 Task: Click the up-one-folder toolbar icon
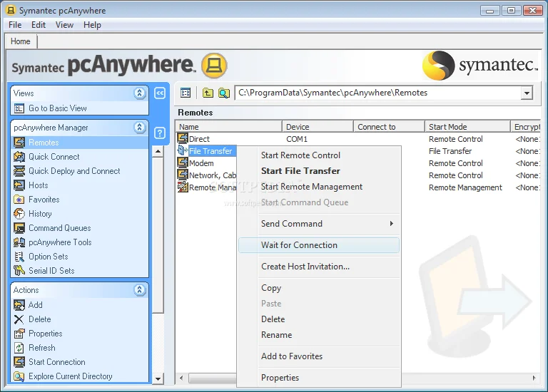pos(208,93)
